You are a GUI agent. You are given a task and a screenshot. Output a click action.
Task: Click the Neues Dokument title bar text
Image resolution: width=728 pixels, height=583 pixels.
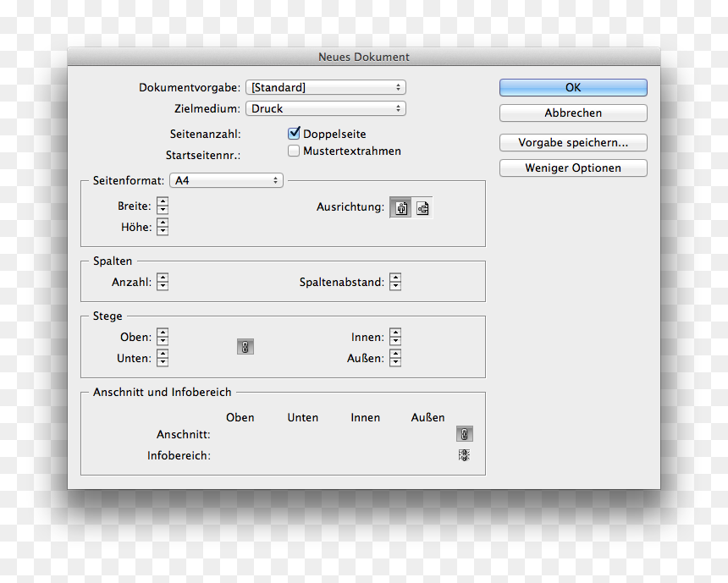click(x=363, y=57)
